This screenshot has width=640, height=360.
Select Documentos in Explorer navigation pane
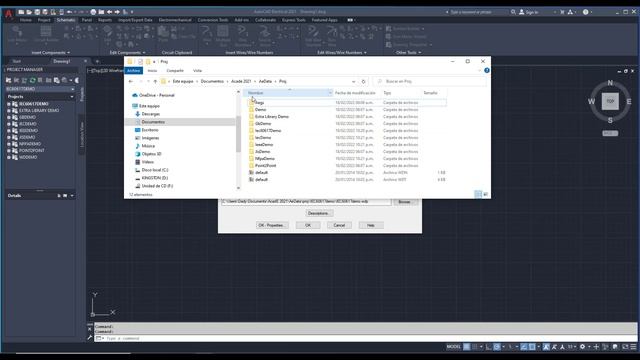click(x=153, y=122)
